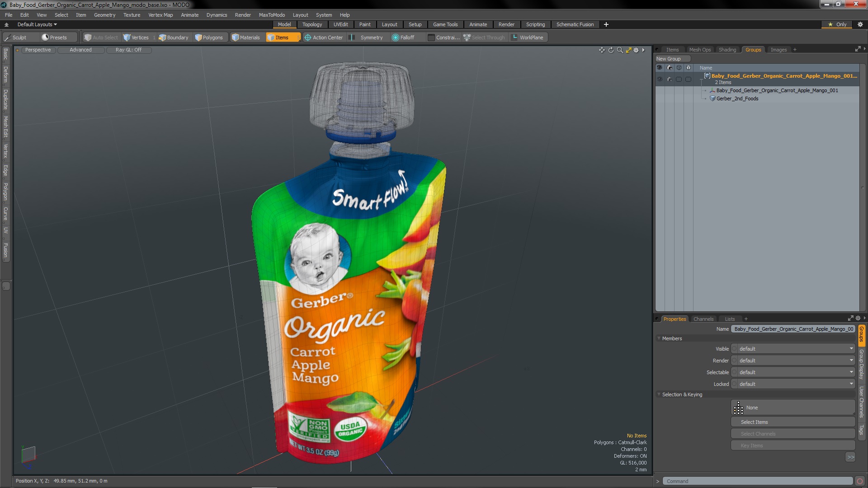Click the Advanced viewport style button
Screen dimensions: 868x488
click(80, 50)
